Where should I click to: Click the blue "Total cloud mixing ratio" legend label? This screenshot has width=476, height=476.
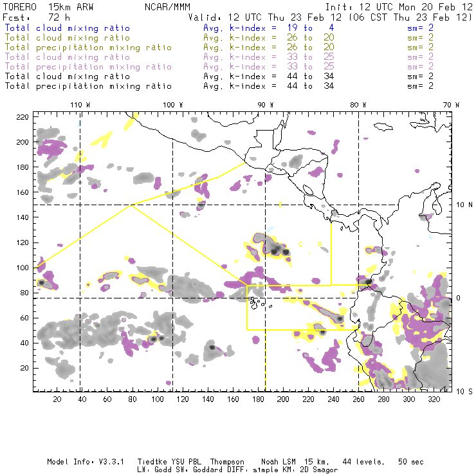[x=68, y=28]
